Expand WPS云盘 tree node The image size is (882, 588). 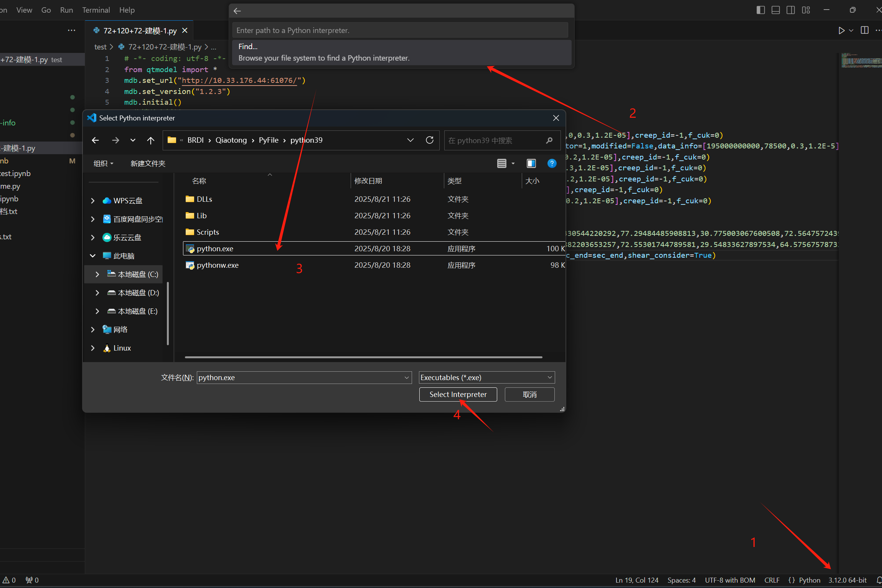point(93,201)
